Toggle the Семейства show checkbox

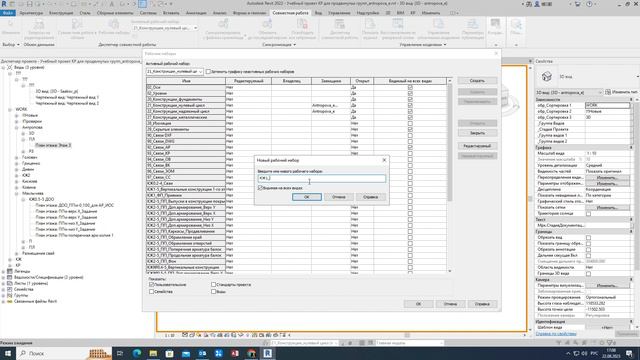151,292
